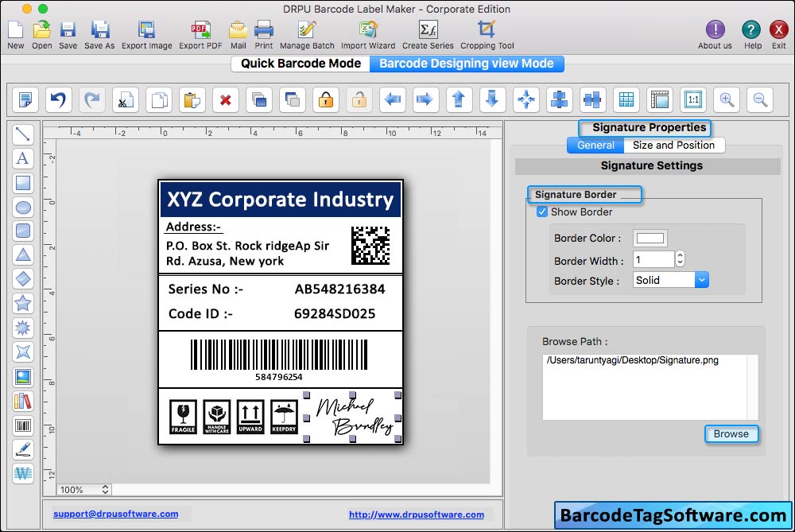The image size is (795, 532).
Task: Click the Browse button
Action: [x=731, y=434]
